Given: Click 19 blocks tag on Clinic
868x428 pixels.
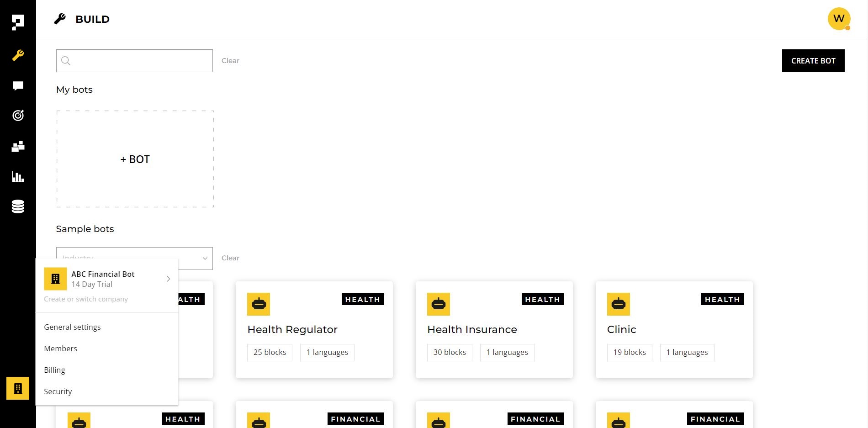Looking at the screenshot, I should pos(630,353).
